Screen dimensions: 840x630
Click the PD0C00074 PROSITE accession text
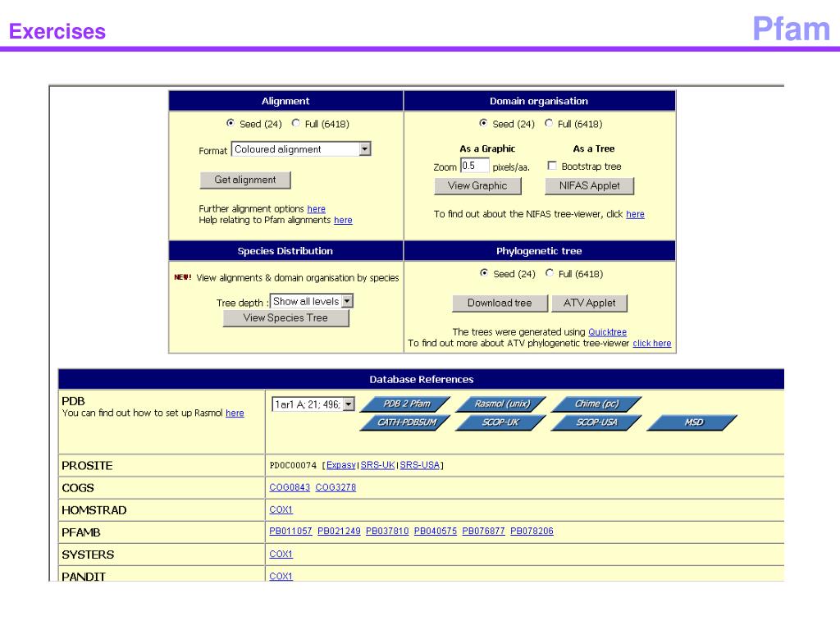click(293, 465)
